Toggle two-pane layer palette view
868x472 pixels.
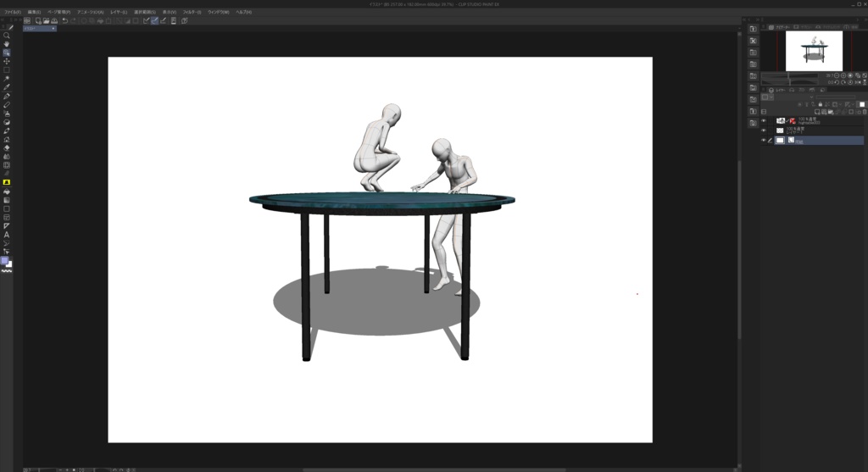pyautogui.click(x=764, y=112)
